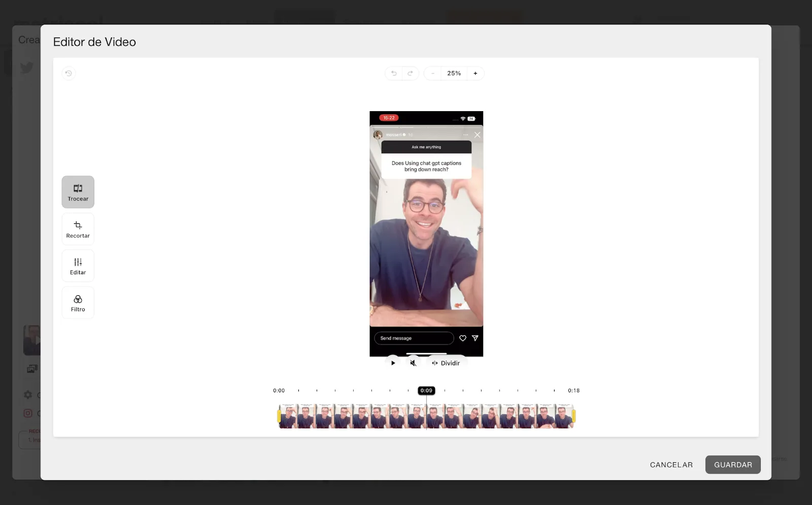This screenshot has width=812, height=505.
Task: Click the undo arrow icon
Action: coord(394,74)
